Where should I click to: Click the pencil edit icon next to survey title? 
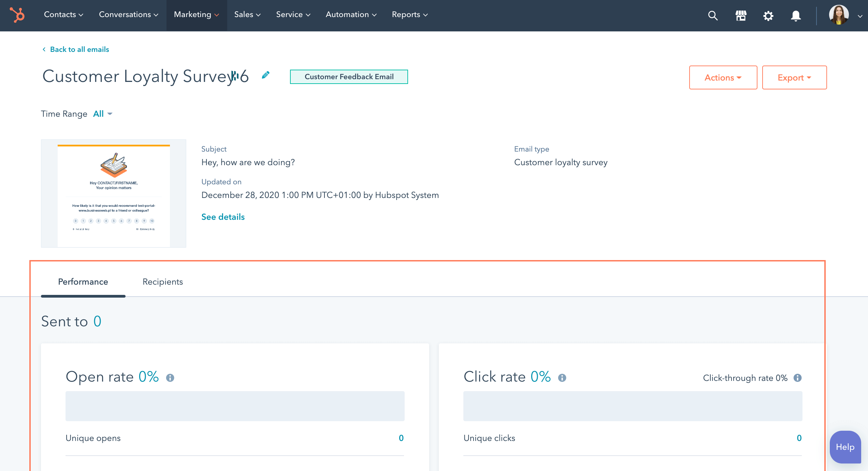(266, 76)
